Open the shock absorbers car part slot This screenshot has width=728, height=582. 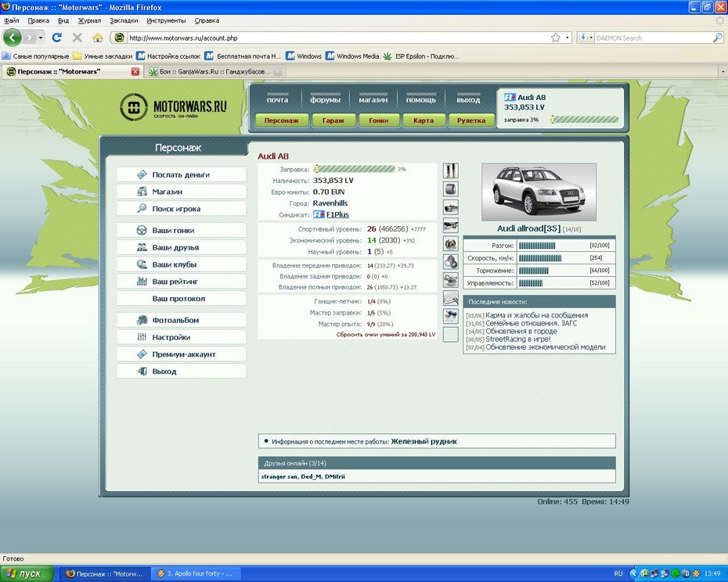click(450, 171)
